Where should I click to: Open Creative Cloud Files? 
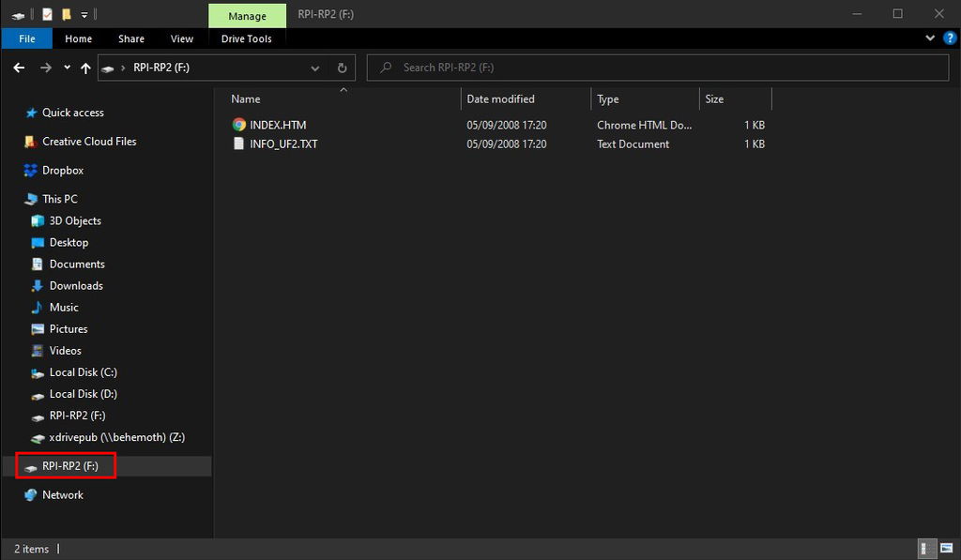pyautogui.click(x=89, y=142)
